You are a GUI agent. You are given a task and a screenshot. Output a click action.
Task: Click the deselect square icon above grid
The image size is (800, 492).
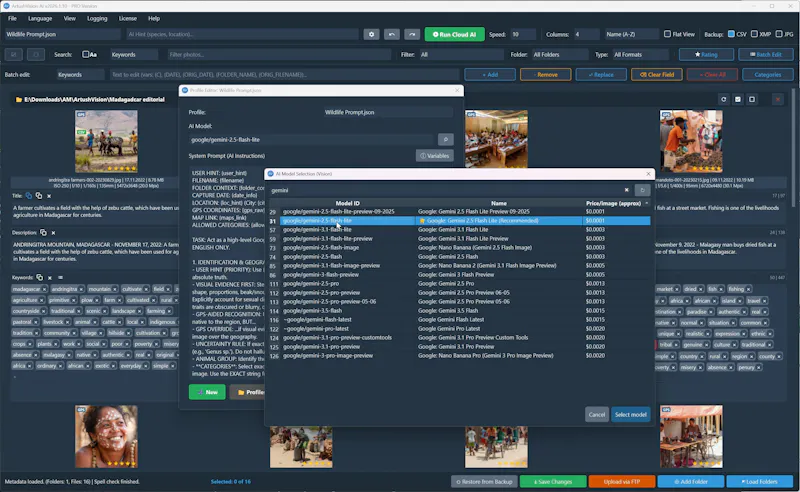[752, 100]
